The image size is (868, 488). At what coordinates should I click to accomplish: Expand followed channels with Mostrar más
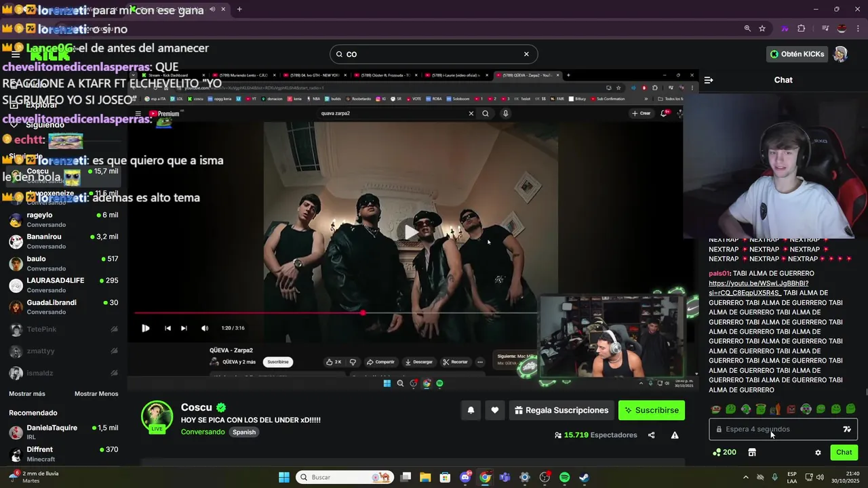point(27,394)
